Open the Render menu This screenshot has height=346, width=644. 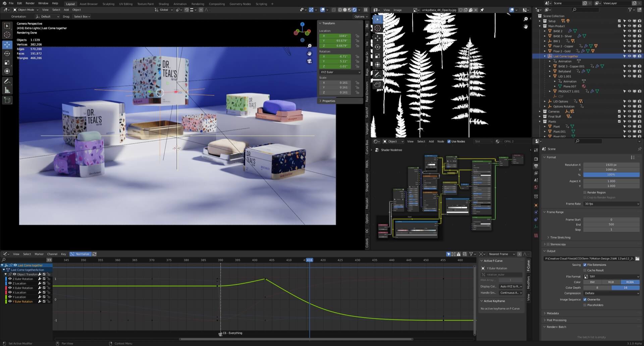point(30,3)
